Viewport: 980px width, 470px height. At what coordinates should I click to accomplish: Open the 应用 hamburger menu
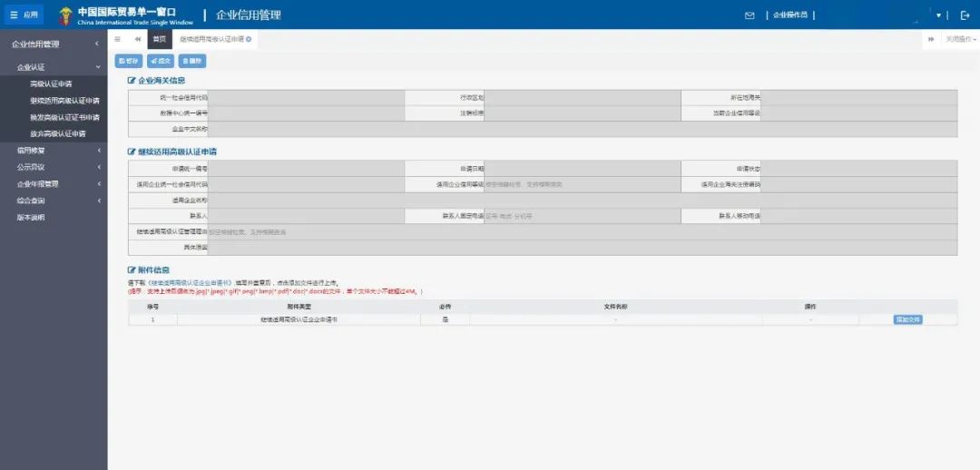[x=24, y=15]
